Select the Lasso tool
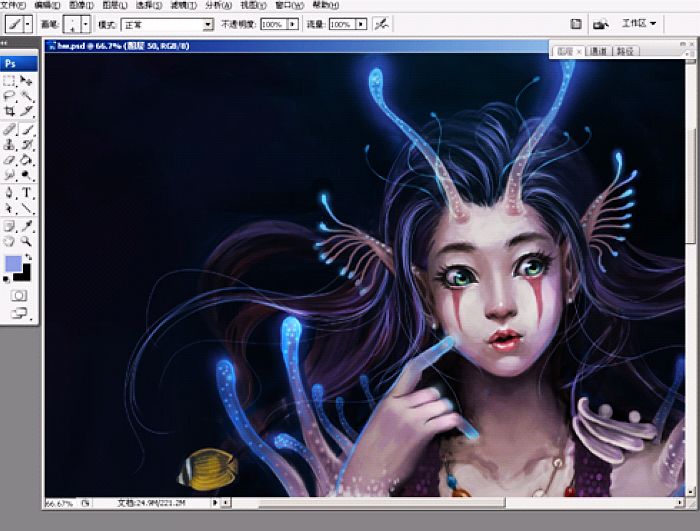The height and width of the screenshot is (531, 700). [9, 96]
